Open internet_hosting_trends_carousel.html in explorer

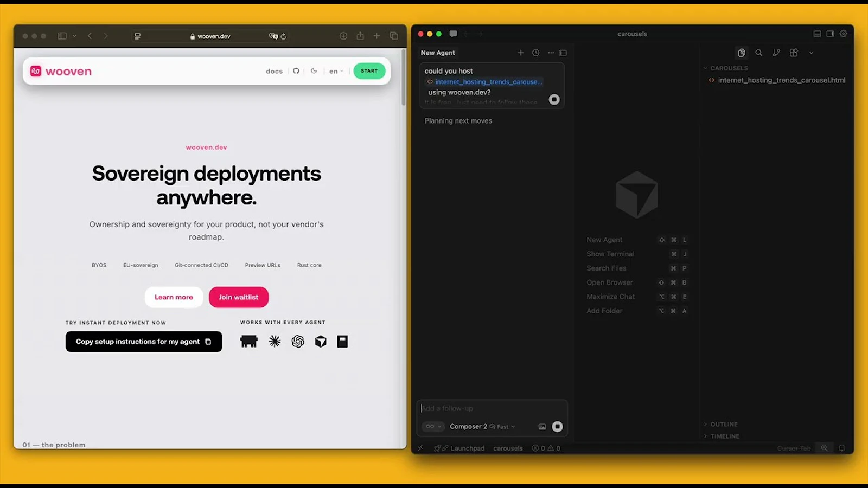pos(777,80)
